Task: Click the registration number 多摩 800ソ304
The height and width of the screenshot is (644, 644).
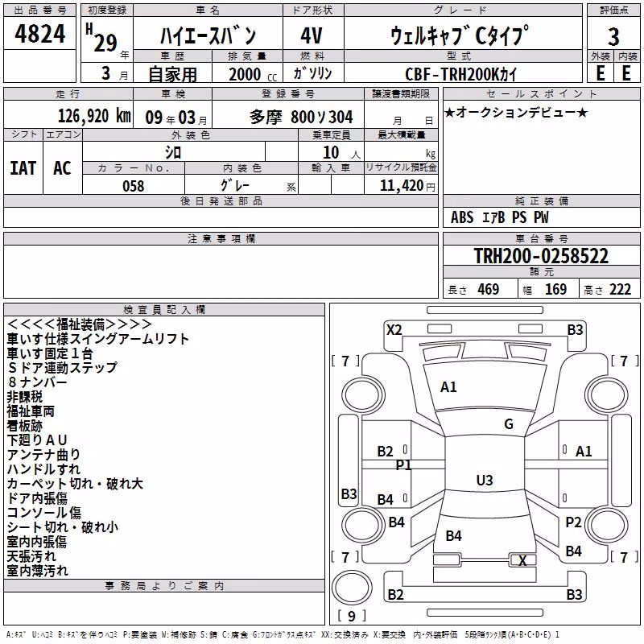Action: (301, 117)
